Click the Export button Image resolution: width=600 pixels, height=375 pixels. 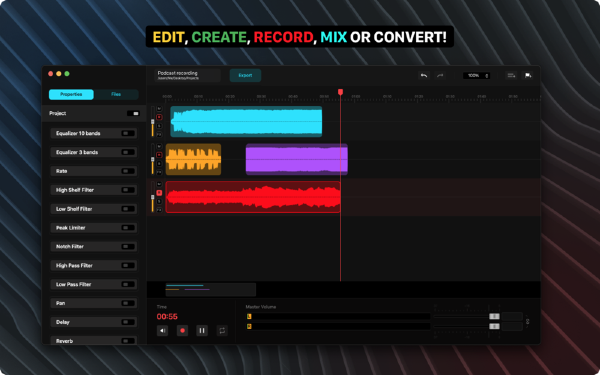tap(245, 75)
